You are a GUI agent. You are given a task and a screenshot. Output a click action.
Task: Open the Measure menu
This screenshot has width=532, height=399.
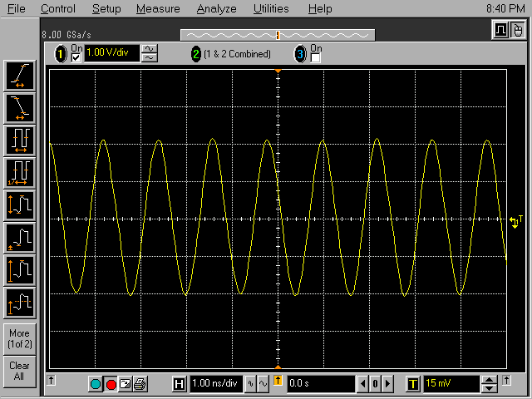(x=158, y=9)
